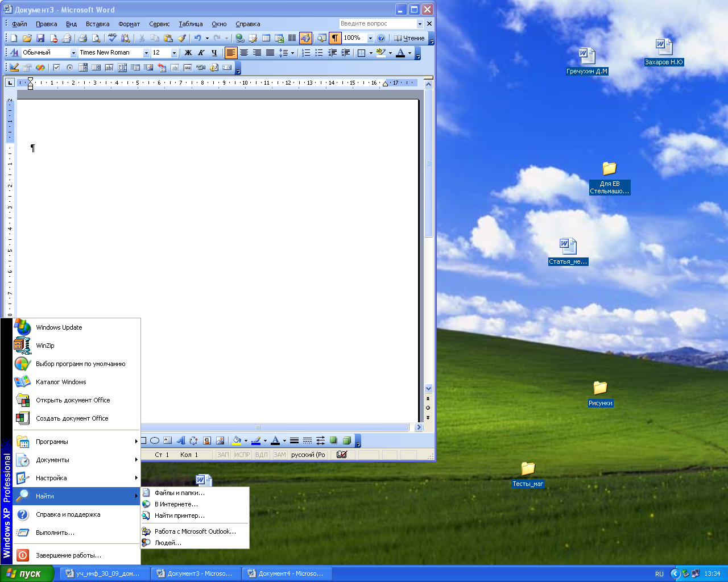This screenshot has height=582, width=728.
Task: Open Выполнить… from Start menu
Action: [77, 533]
